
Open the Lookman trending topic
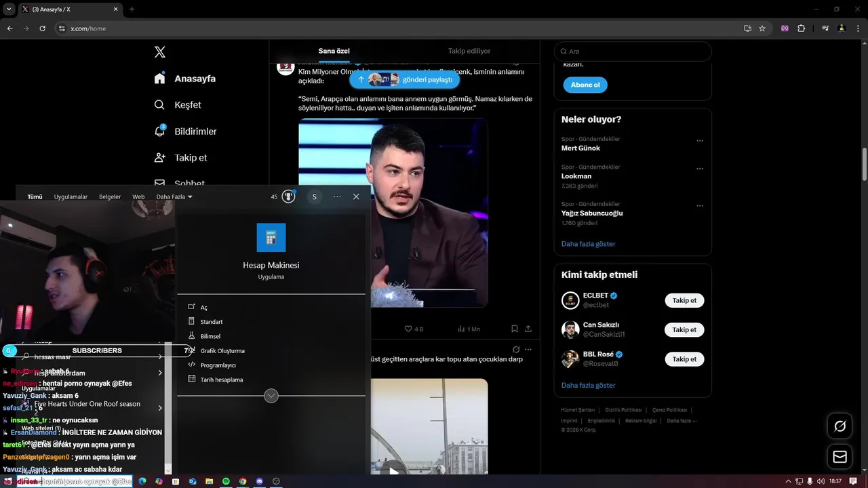coord(576,176)
